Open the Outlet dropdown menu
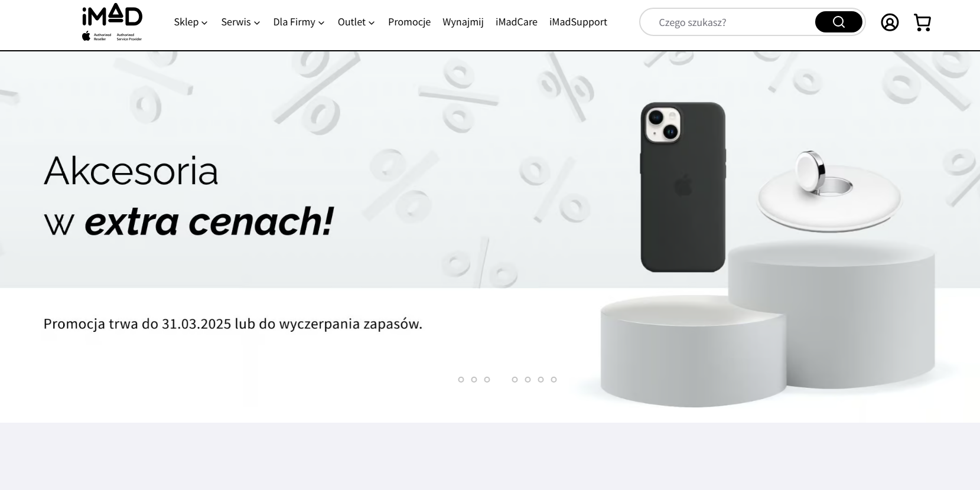The height and width of the screenshot is (490, 980). click(356, 22)
